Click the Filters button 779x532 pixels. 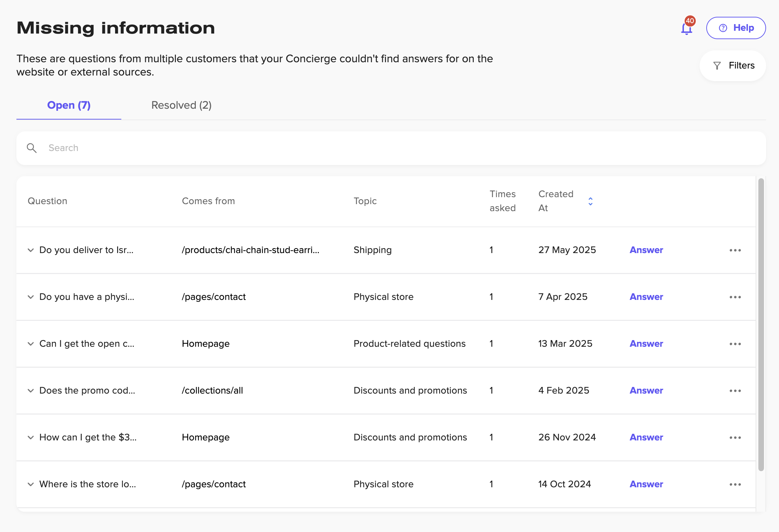pyautogui.click(x=733, y=65)
